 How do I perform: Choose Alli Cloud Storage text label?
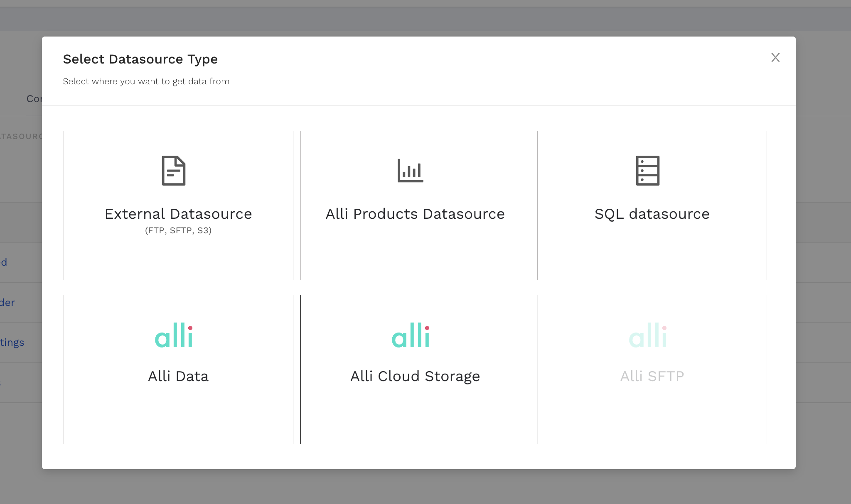pyautogui.click(x=415, y=376)
